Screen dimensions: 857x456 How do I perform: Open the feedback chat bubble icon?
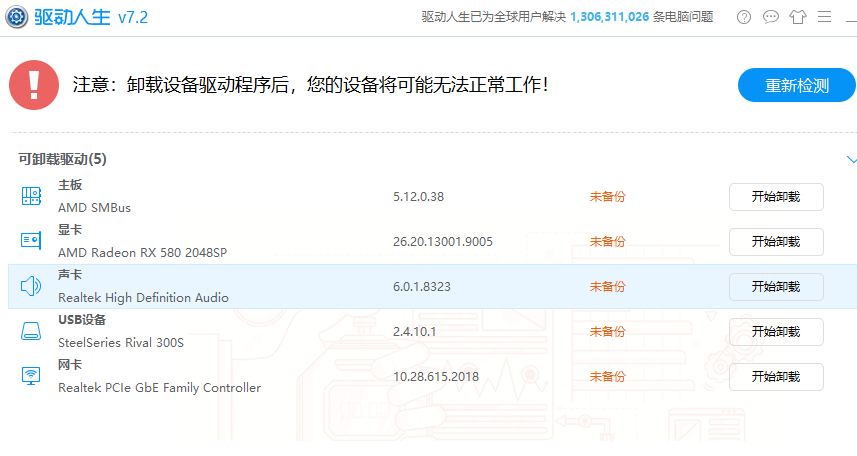[x=770, y=17]
